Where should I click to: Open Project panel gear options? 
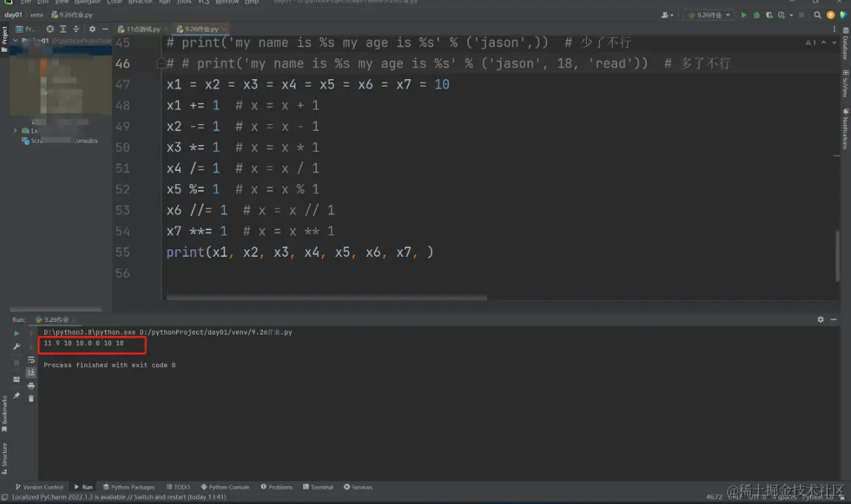click(92, 29)
